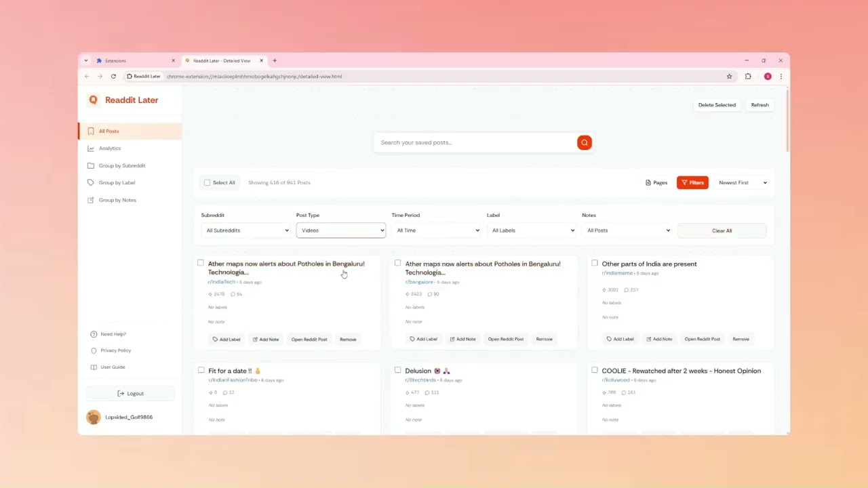Open a new browser tab with plus icon
The width and height of the screenshot is (868, 488).
275,60
